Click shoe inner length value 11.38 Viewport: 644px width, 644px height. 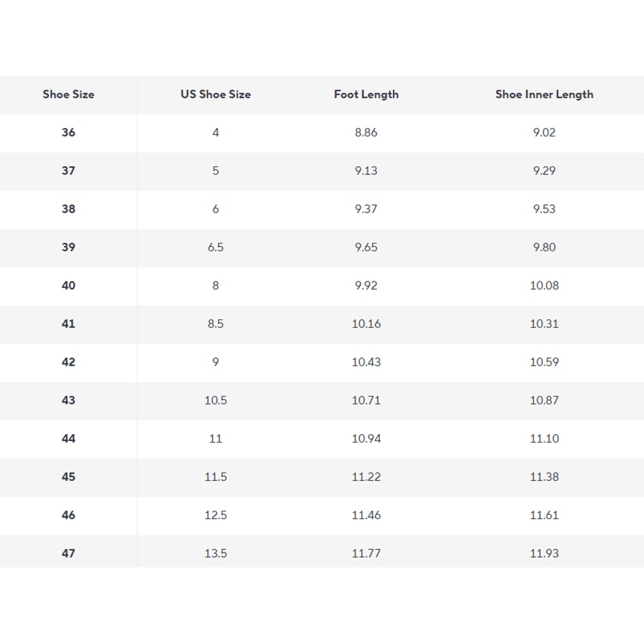coord(544,477)
